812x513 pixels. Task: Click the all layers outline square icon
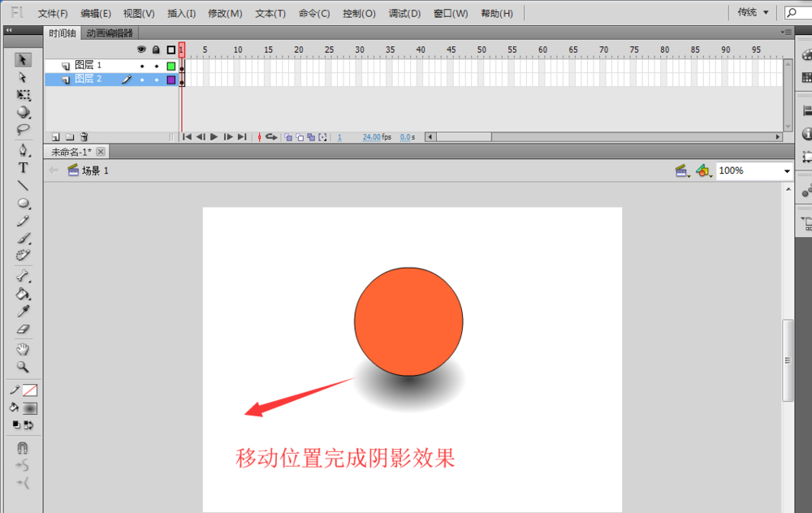171,50
